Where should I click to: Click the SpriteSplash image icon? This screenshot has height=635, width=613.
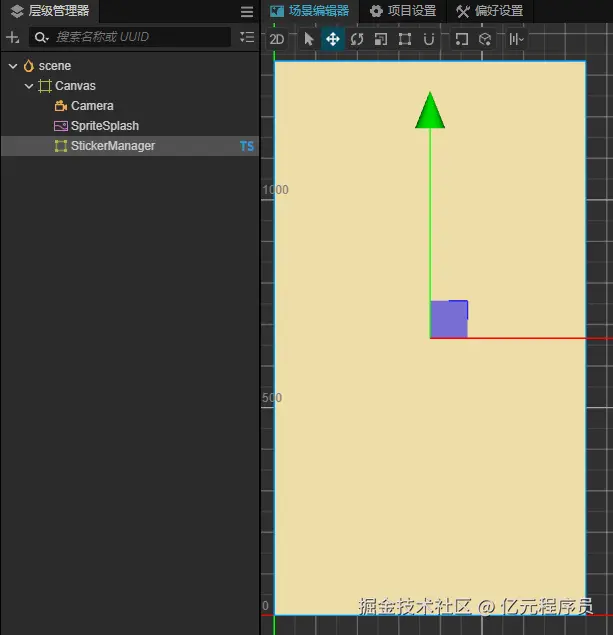[x=61, y=126]
